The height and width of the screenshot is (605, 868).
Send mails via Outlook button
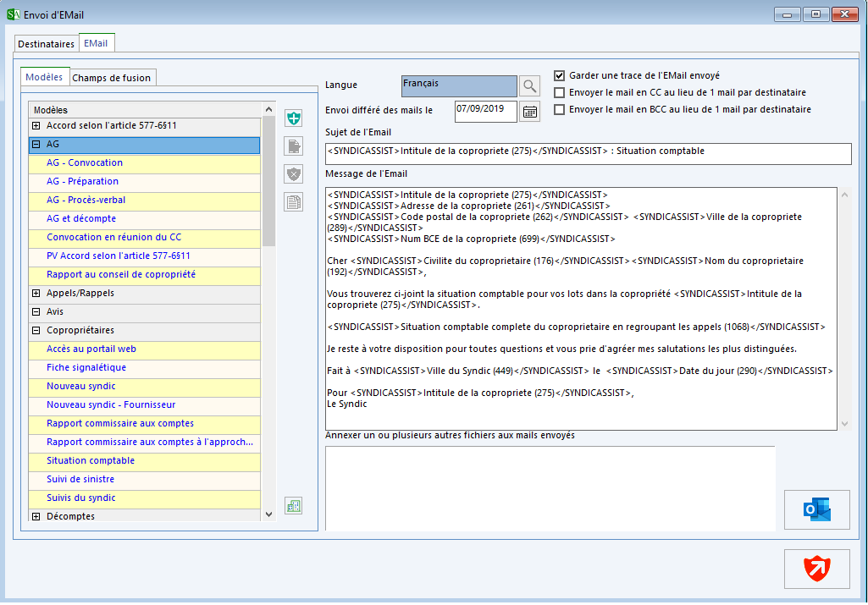tap(816, 509)
